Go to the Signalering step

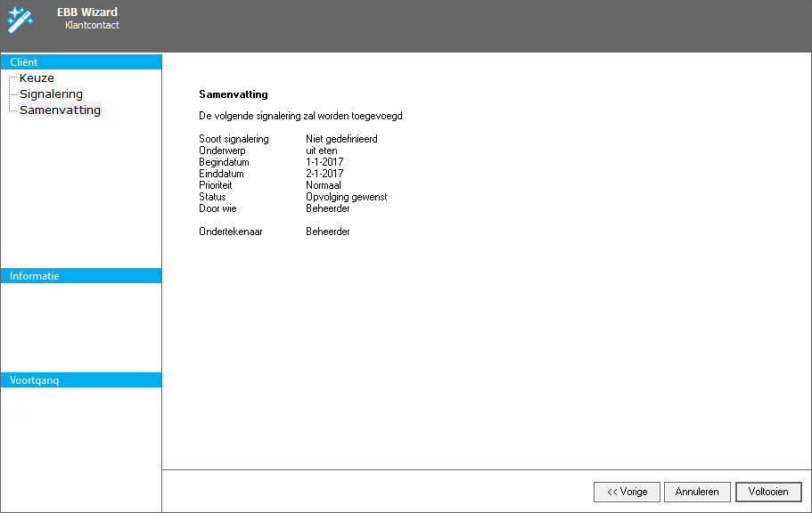51,94
